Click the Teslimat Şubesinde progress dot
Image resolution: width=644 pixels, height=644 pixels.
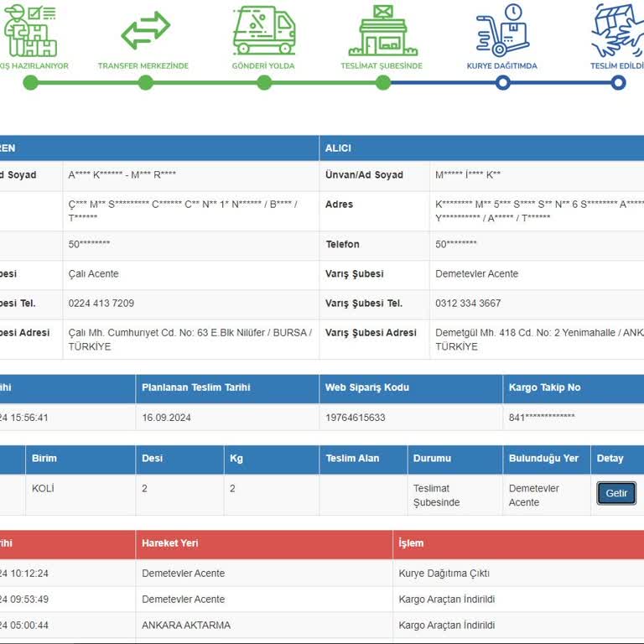[383, 82]
